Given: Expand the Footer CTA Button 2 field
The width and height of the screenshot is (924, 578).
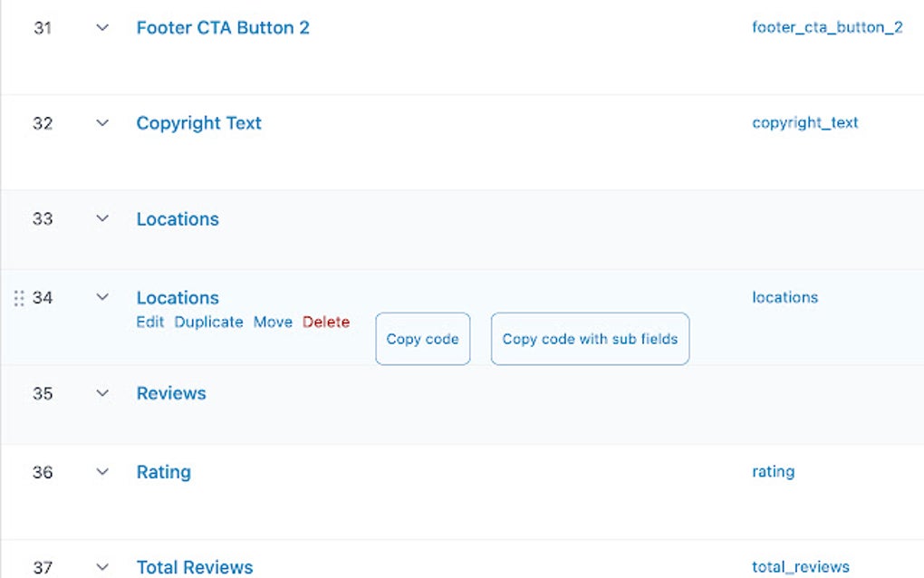Looking at the screenshot, I should pos(101,28).
